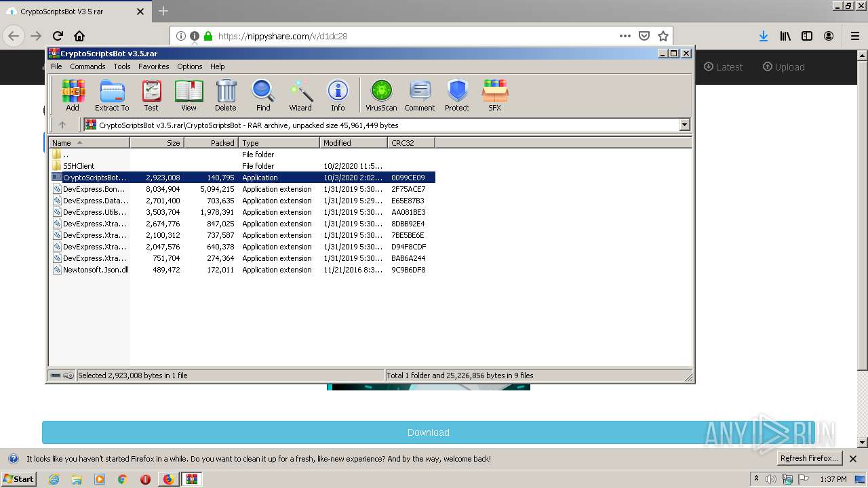Click the Test archive icon
The width and height of the screenshot is (868, 488).
[x=151, y=95]
